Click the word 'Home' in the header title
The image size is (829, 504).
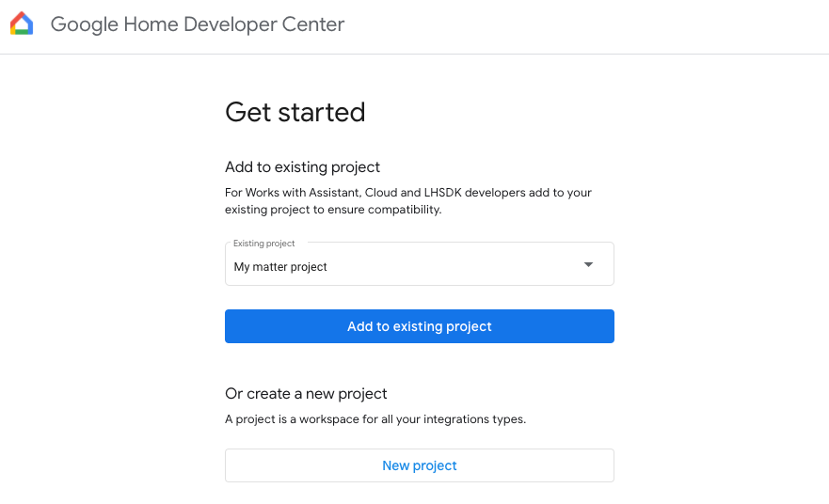pos(149,24)
